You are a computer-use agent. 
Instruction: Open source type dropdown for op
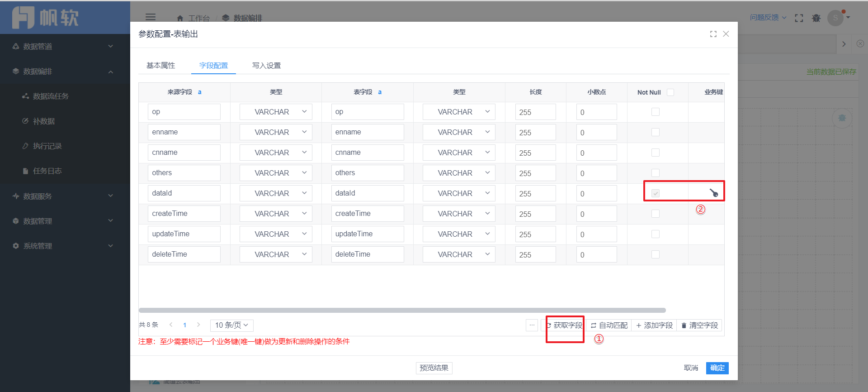coord(276,112)
